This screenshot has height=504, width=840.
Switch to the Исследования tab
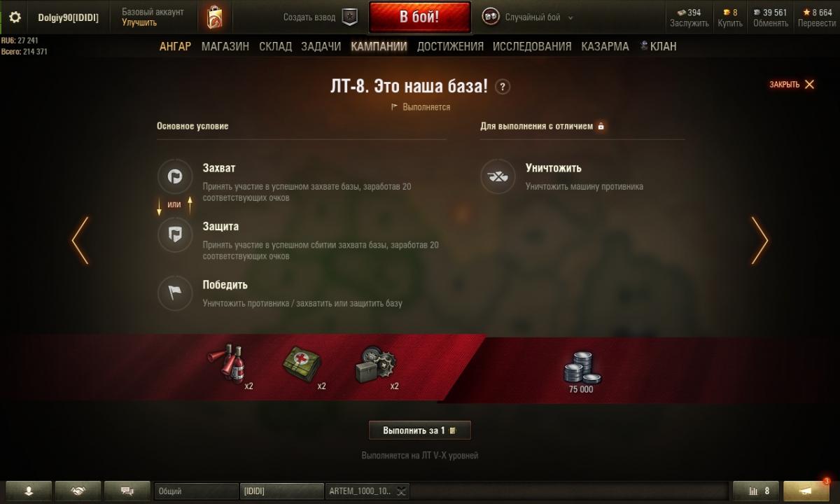(x=532, y=47)
